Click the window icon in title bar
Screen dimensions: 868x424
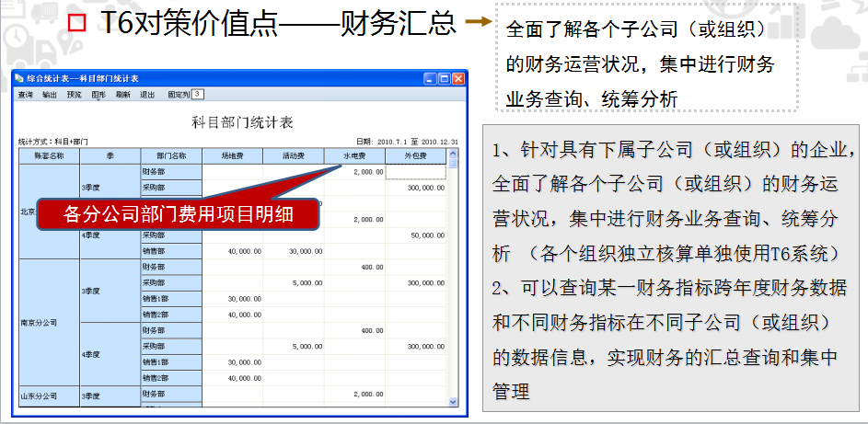[x=19, y=79]
